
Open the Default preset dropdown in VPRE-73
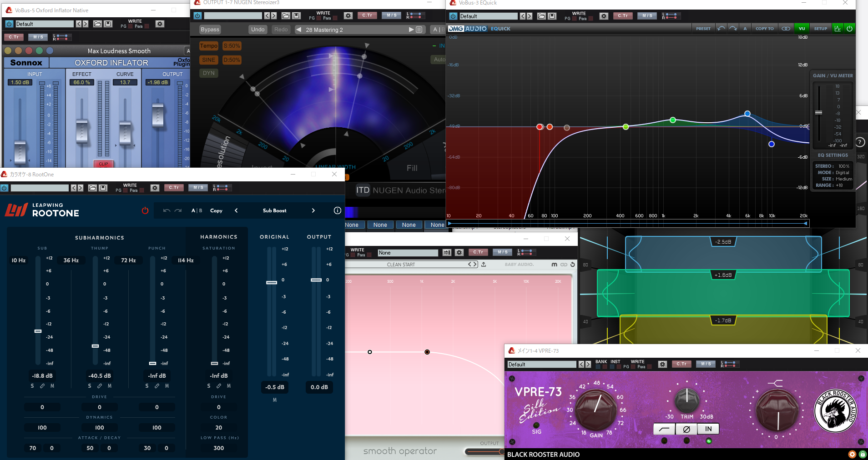pyautogui.click(x=541, y=365)
